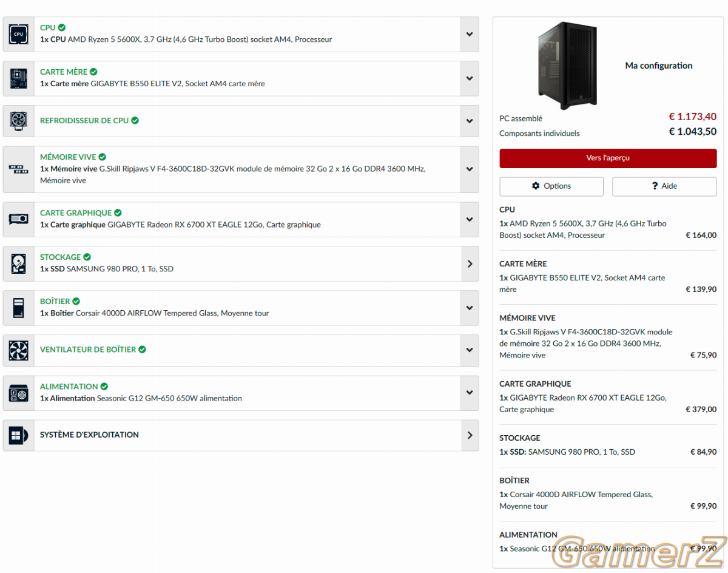Open the Options button
The image size is (728, 573).
pos(551,186)
